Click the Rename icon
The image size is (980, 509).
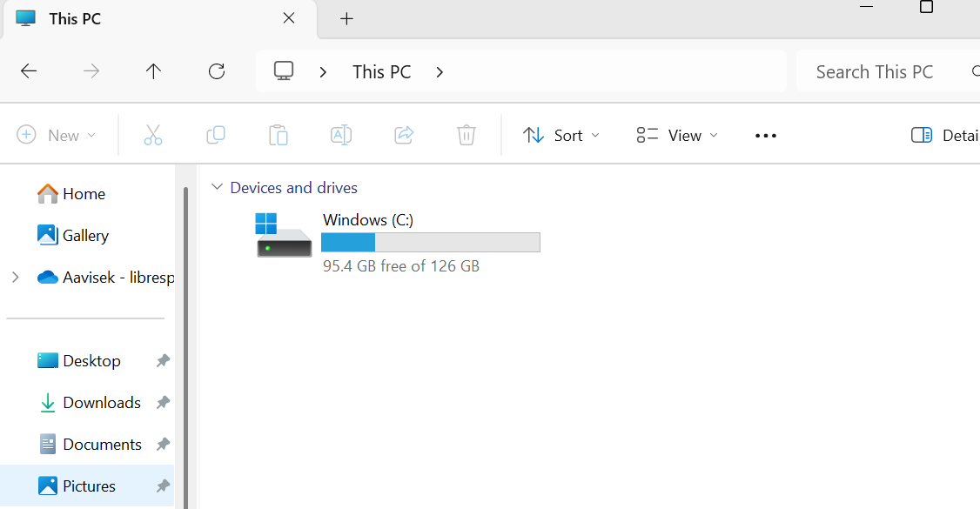coord(340,135)
